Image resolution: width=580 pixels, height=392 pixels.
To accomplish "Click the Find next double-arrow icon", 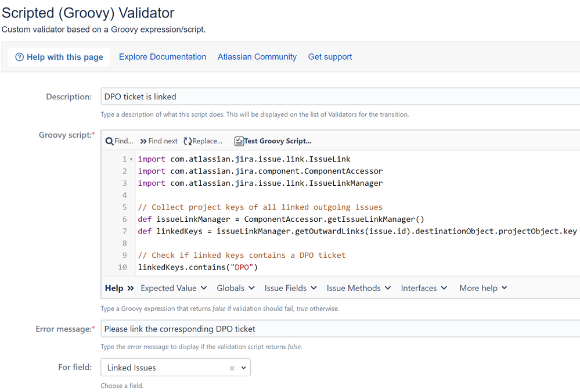I will coord(143,141).
